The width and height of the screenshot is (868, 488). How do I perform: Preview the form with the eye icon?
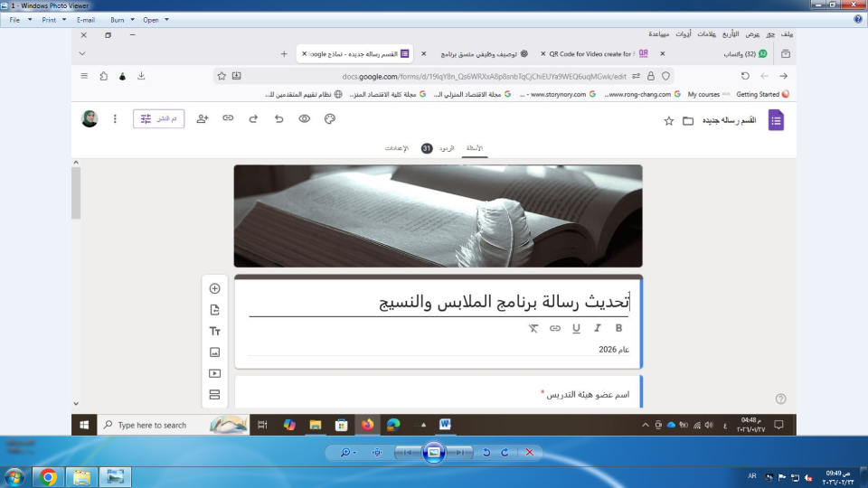pyautogui.click(x=305, y=118)
